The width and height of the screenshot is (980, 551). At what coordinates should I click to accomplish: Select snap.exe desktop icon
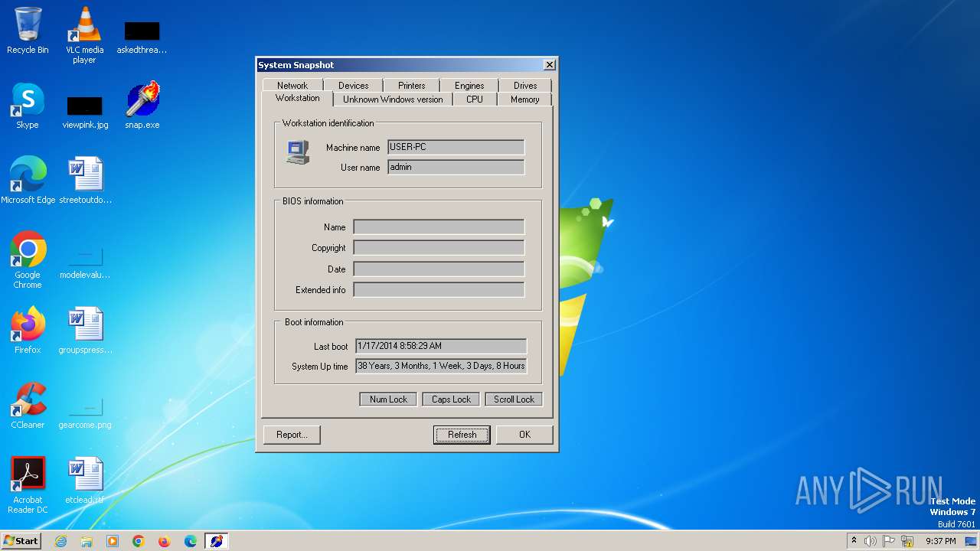[142, 106]
